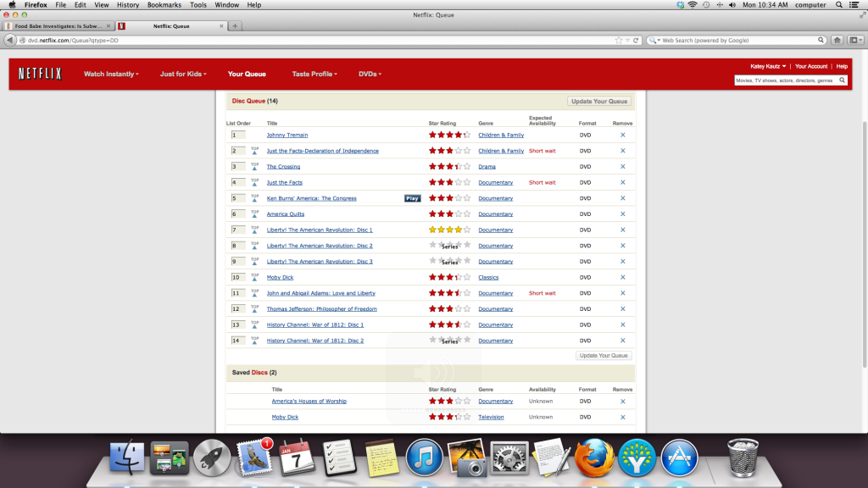This screenshot has width=868, height=488.
Task: Open the Tools menu
Action: point(198,5)
